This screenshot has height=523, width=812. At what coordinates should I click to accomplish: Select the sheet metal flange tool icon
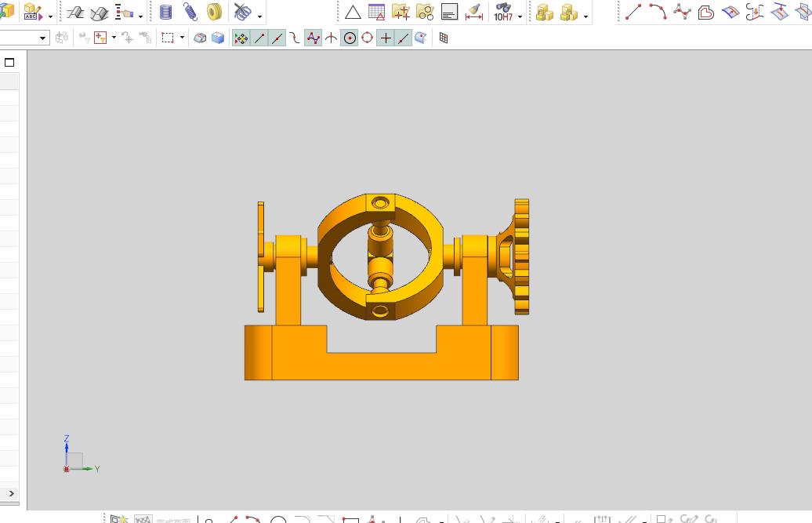pos(75,13)
